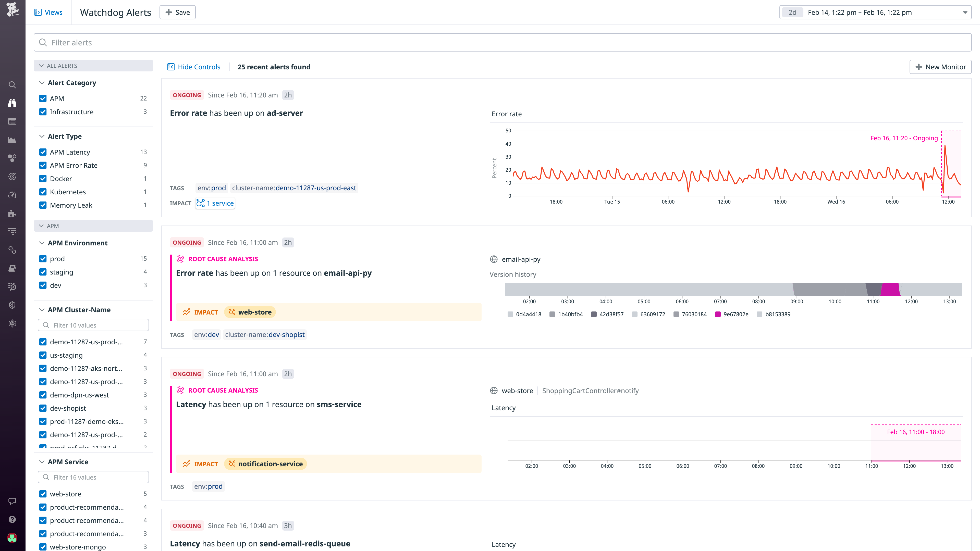Collapse the APM Cluster-Name section
This screenshot has height=551, width=980.
[42, 309]
